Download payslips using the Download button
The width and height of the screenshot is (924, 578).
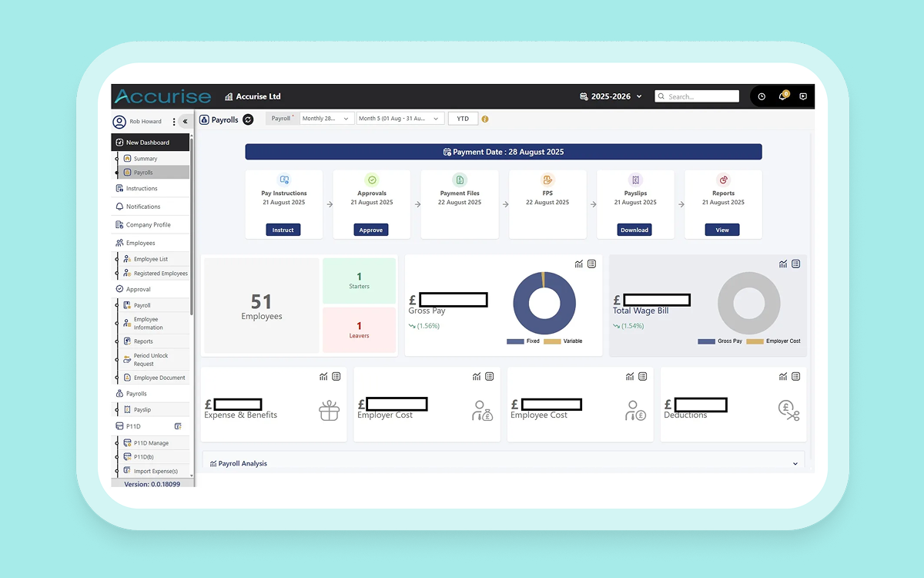[x=634, y=229]
